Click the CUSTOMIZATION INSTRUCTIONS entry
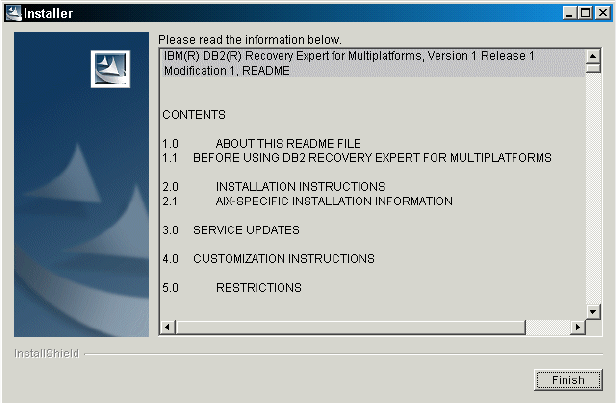The height and width of the screenshot is (403, 616). (x=284, y=259)
